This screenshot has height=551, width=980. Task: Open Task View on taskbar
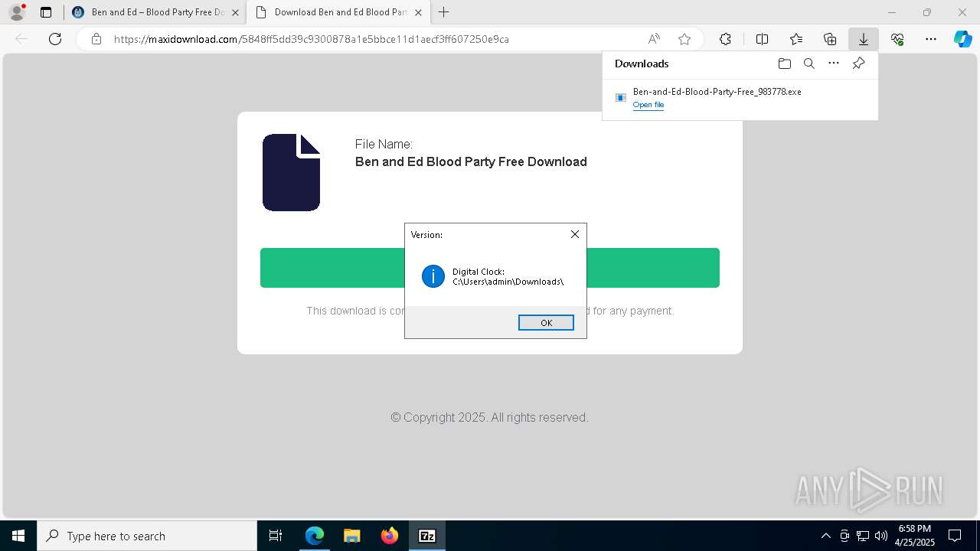276,536
